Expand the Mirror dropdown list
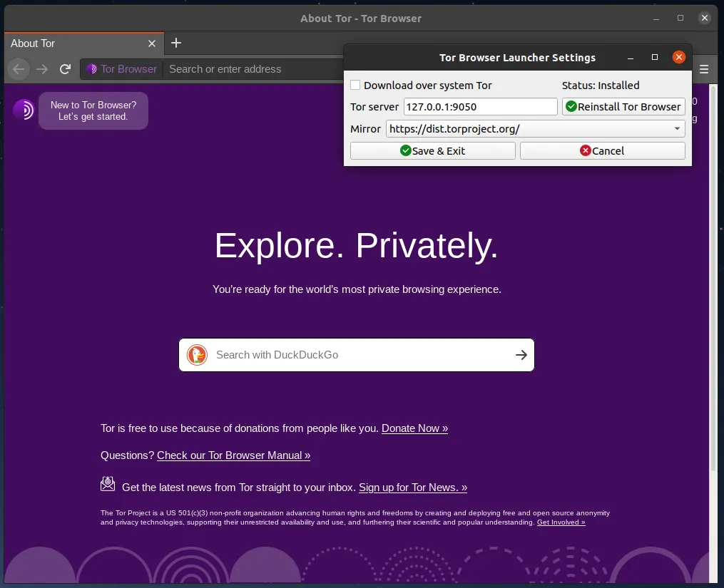The height and width of the screenshot is (588, 724). (x=676, y=129)
